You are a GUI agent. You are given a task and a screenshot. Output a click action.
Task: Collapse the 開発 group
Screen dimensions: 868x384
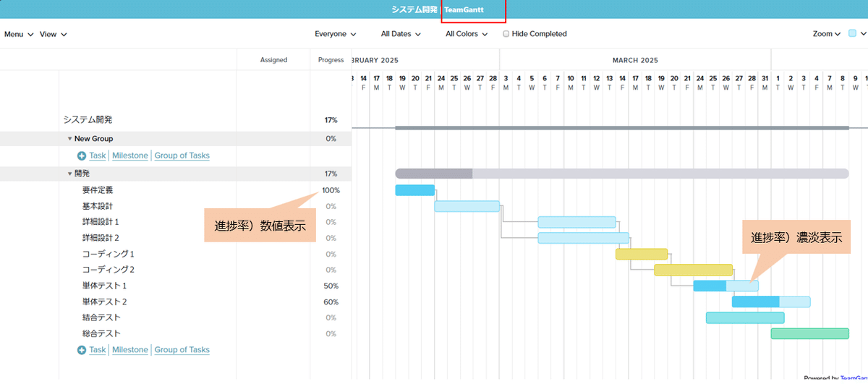click(x=70, y=174)
